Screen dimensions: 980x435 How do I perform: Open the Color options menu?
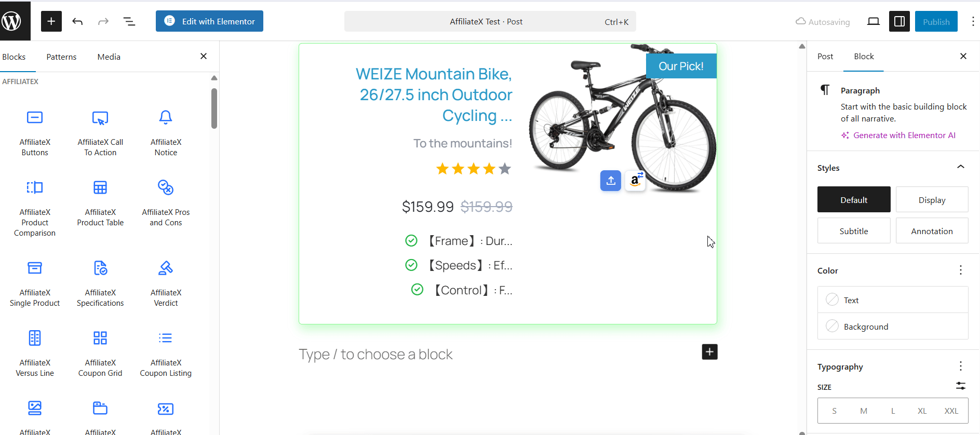coord(960,270)
